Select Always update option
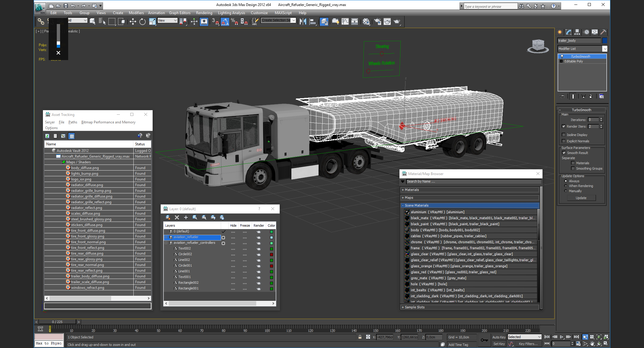 tap(566, 181)
